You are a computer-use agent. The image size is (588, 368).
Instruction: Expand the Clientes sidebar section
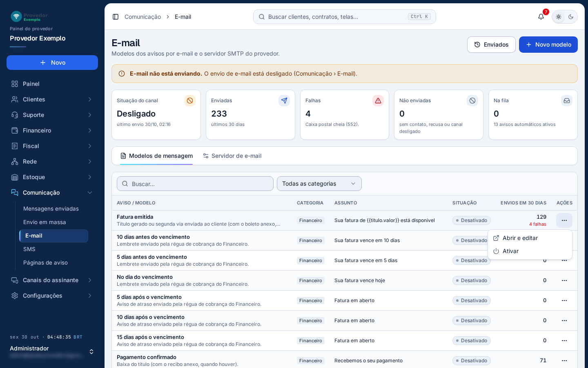coord(52,99)
